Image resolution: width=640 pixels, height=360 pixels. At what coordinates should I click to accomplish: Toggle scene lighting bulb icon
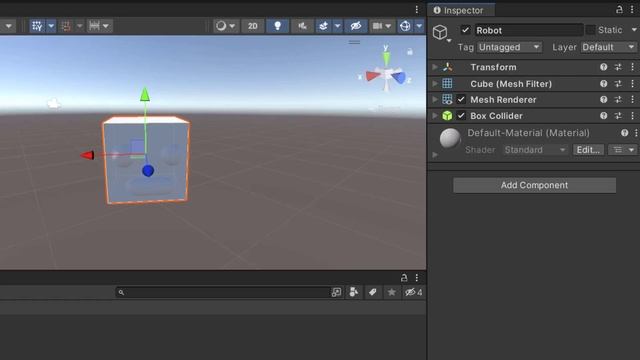pyautogui.click(x=278, y=26)
